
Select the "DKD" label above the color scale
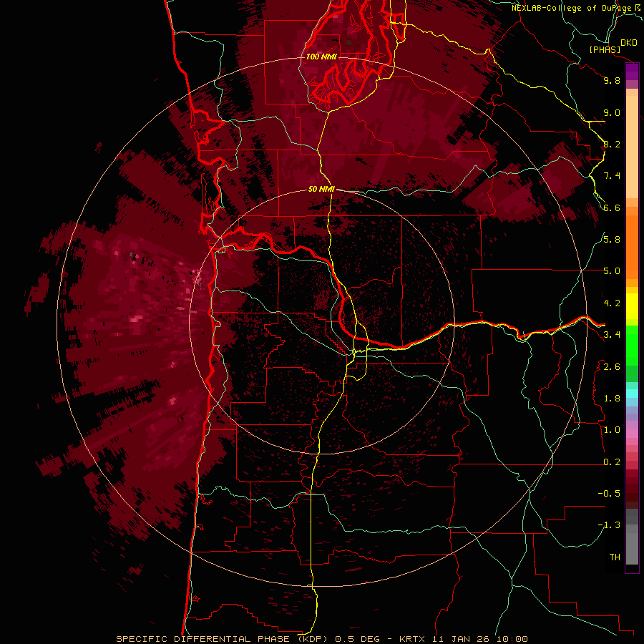(628, 43)
